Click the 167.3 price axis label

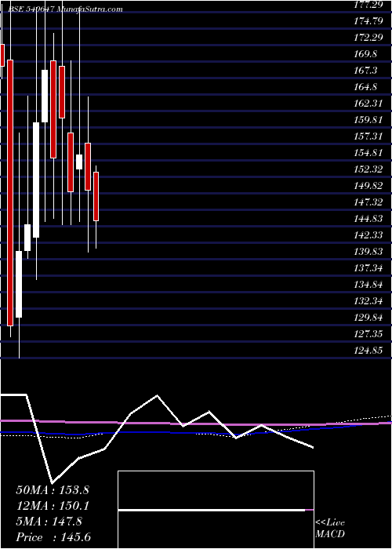tap(366, 71)
